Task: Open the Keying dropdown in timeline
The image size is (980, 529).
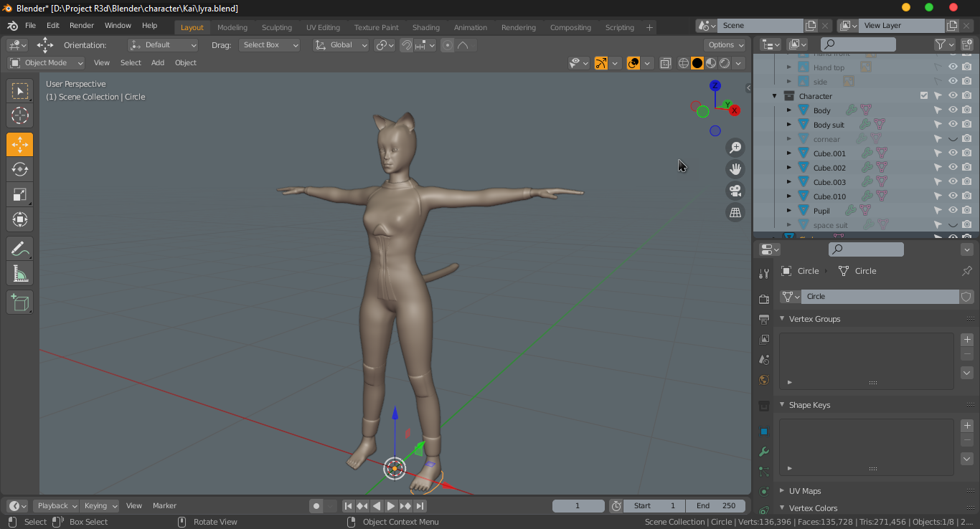Action: [99, 505]
